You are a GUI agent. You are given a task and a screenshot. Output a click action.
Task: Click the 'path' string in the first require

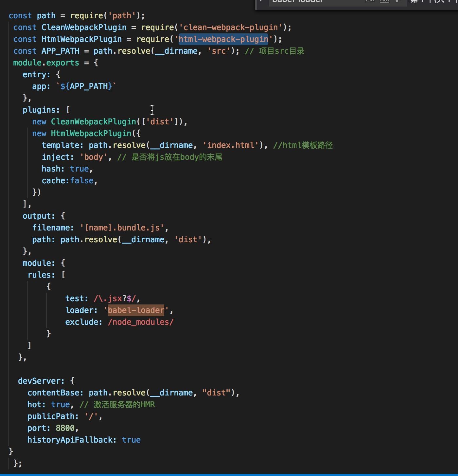122,16
